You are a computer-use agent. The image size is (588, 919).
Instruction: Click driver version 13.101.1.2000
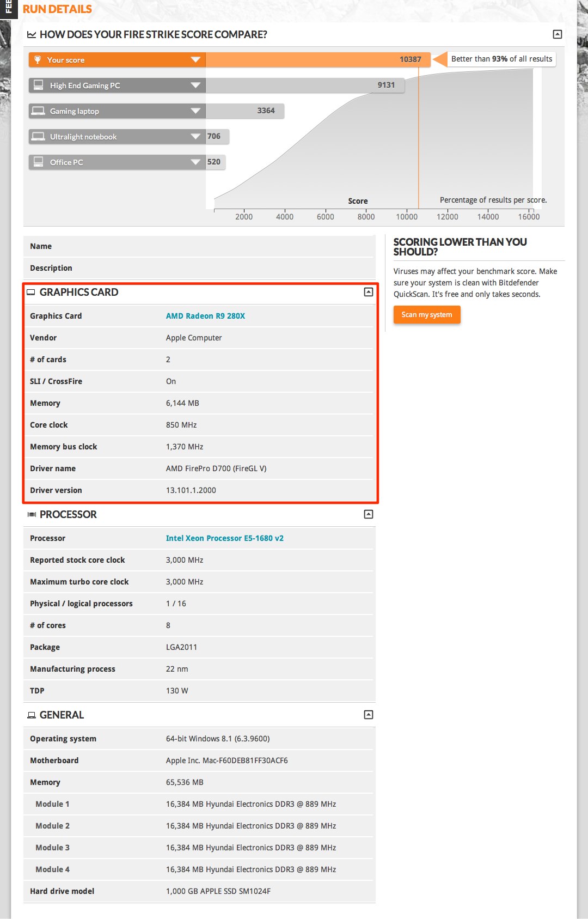[191, 490]
